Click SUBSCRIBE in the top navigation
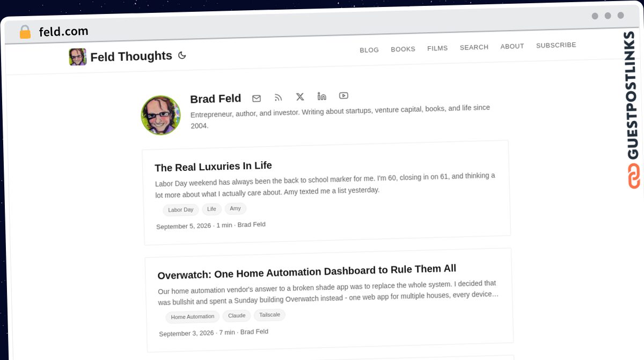This screenshot has height=360, width=644. [x=556, y=45]
